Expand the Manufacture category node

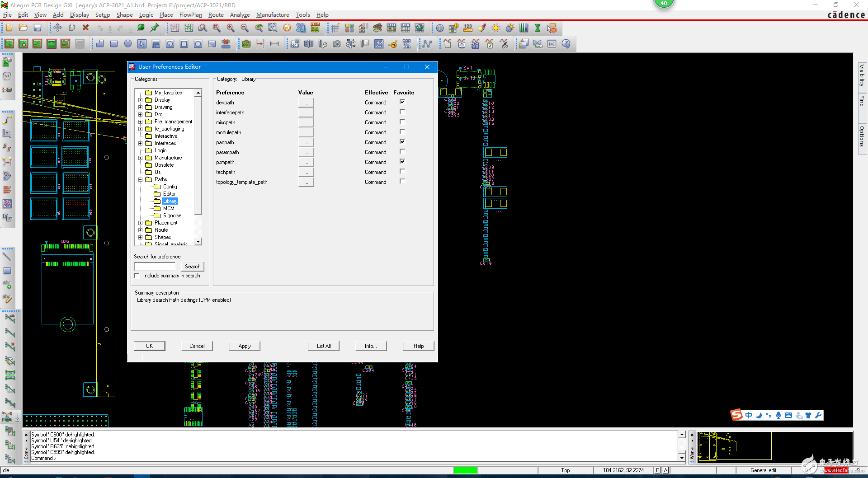(141, 158)
